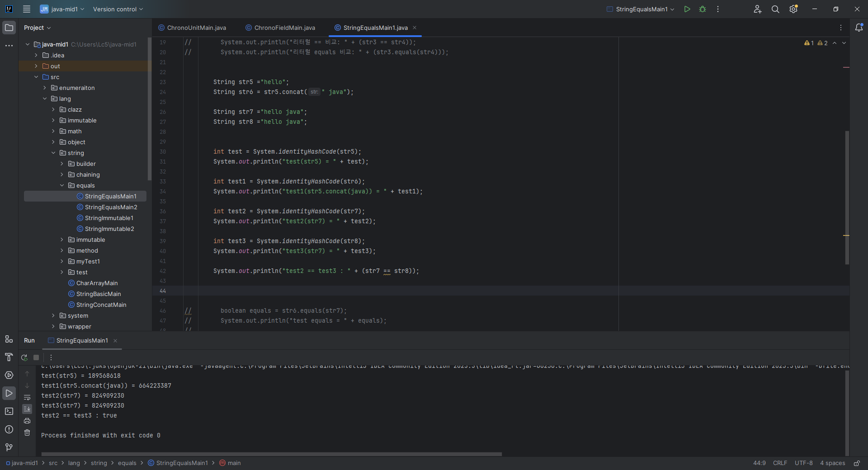Close the StringEqualsMain1 run tab
Screen dimensions: 868x470
(x=115, y=341)
